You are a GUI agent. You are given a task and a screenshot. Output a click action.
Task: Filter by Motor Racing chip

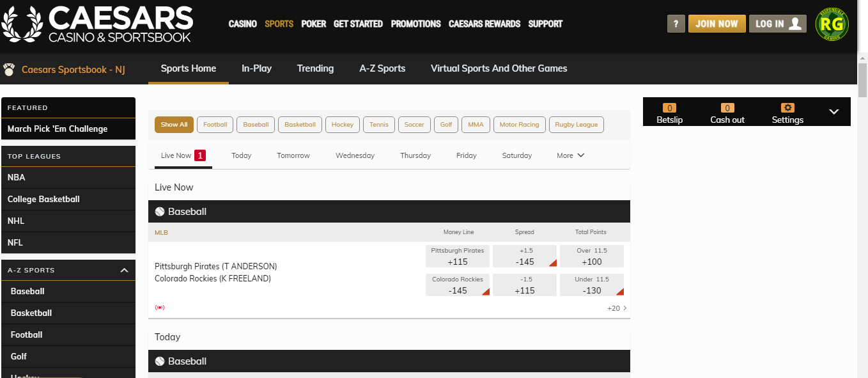[x=519, y=125]
